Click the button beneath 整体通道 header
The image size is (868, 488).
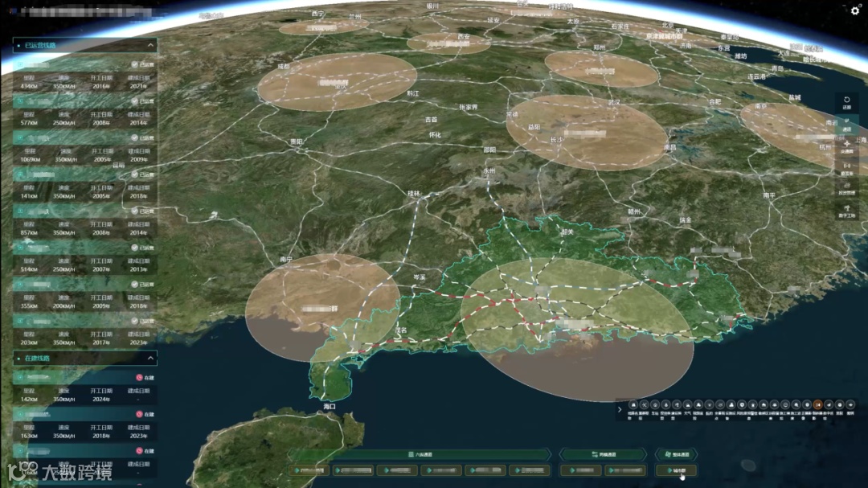[677, 470]
